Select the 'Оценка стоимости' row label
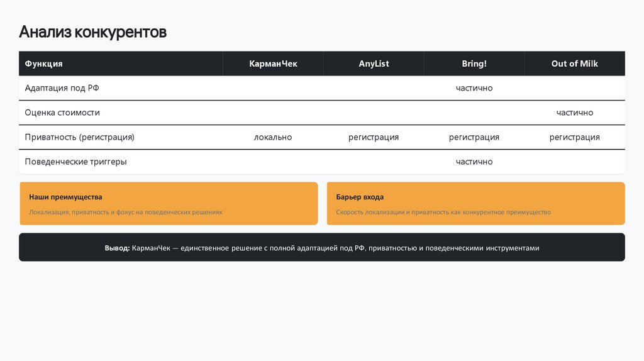This screenshot has height=361, width=644. [62, 113]
